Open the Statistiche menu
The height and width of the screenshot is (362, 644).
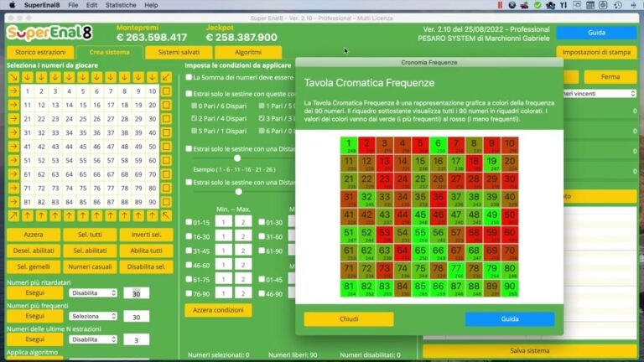coord(121,5)
